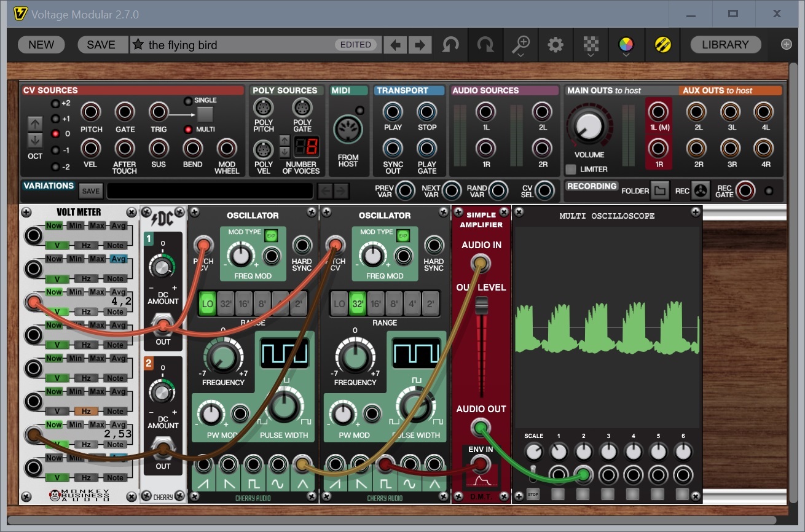Click the NEW button

tap(41, 45)
